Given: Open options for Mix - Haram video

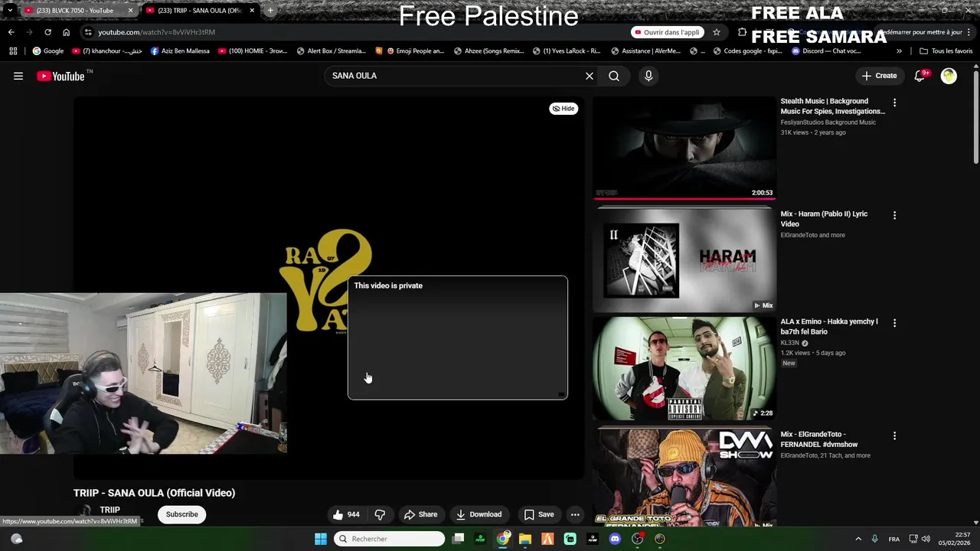Looking at the screenshot, I should pyautogui.click(x=894, y=215).
